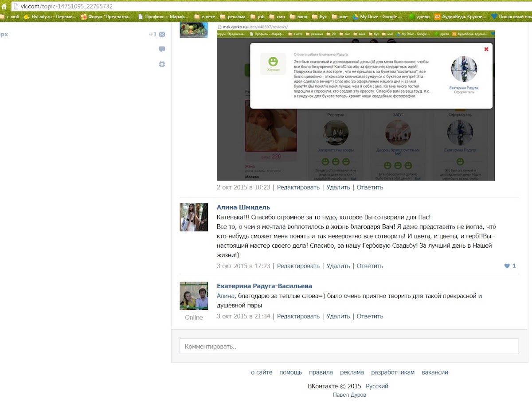Expand the "ваня" bookmark folder
The width and height of the screenshot is (532, 402).
tap(298, 17)
